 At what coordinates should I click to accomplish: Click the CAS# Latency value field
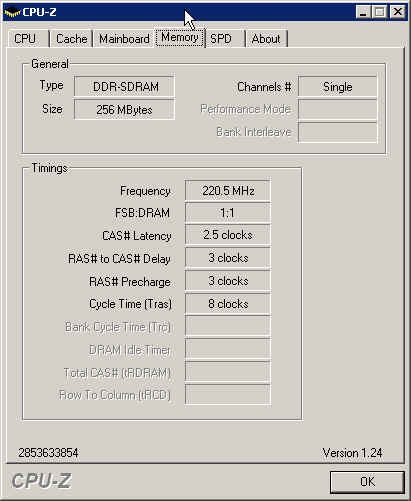click(x=228, y=235)
